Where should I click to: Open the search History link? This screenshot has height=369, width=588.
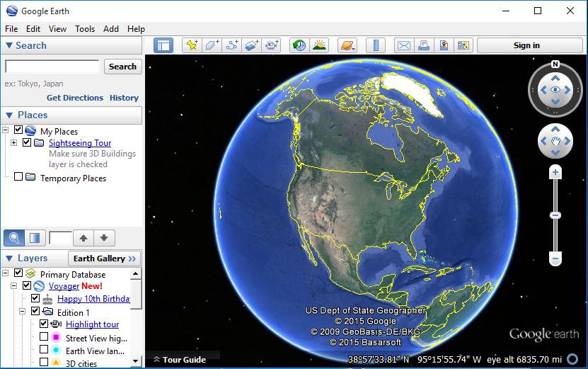[x=124, y=98]
